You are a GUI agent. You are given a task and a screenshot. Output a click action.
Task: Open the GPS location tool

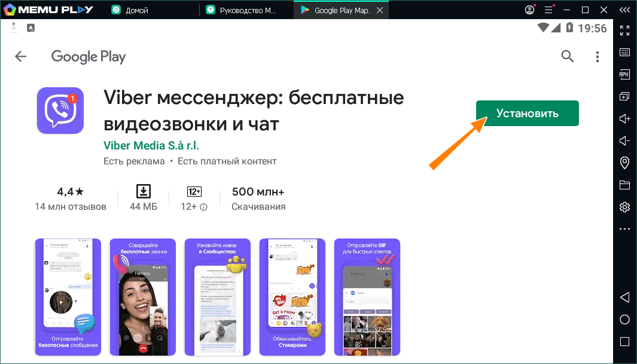625,163
